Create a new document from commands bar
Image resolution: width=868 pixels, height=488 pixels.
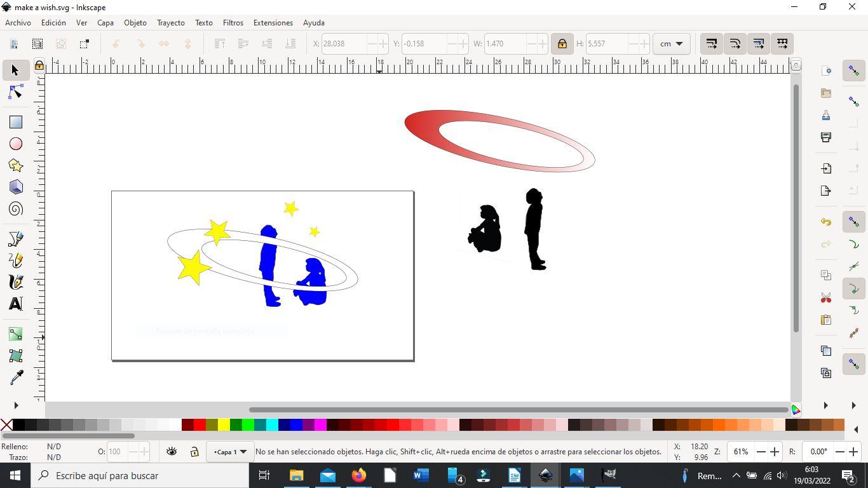(x=826, y=71)
